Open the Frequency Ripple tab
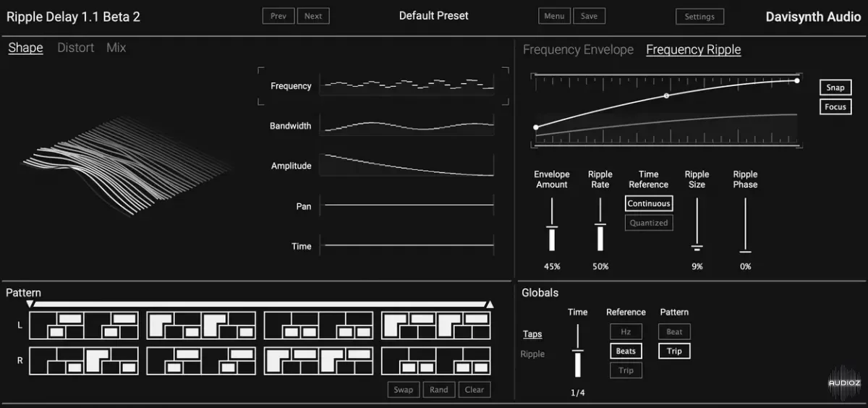868x408 pixels. pos(694,50)
